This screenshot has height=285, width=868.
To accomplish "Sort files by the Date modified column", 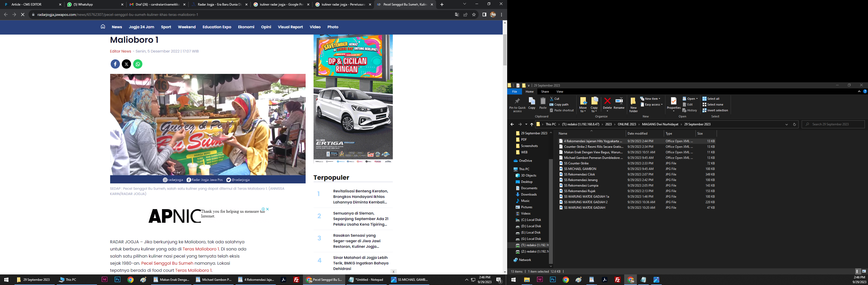I will pos(637,133).
